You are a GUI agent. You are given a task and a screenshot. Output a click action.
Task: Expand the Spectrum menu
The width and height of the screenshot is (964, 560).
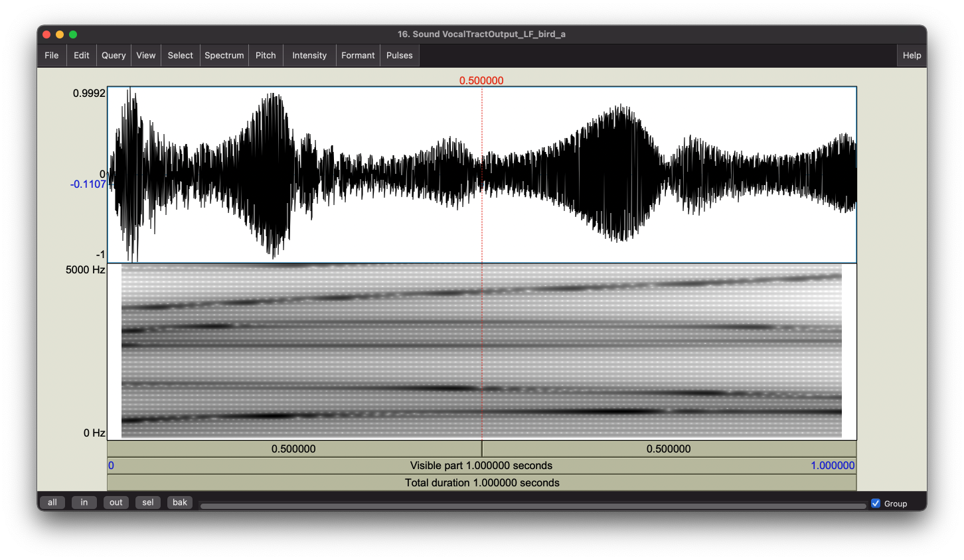coord(224,56)
